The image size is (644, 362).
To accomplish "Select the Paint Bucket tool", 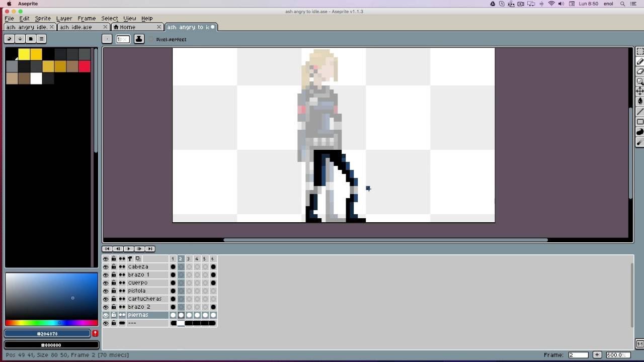I will [x=640, y=102].
